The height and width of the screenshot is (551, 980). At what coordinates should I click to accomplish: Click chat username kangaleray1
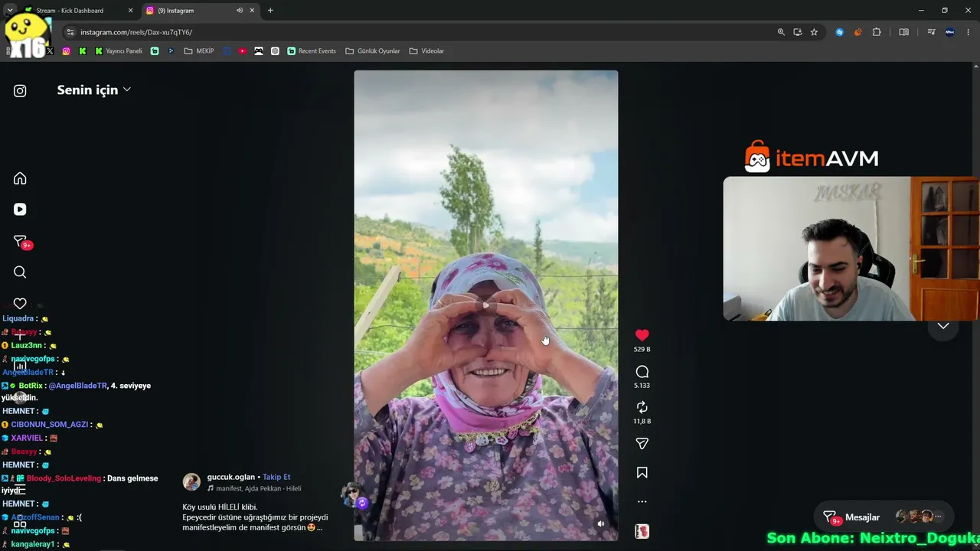pos(32,544)
